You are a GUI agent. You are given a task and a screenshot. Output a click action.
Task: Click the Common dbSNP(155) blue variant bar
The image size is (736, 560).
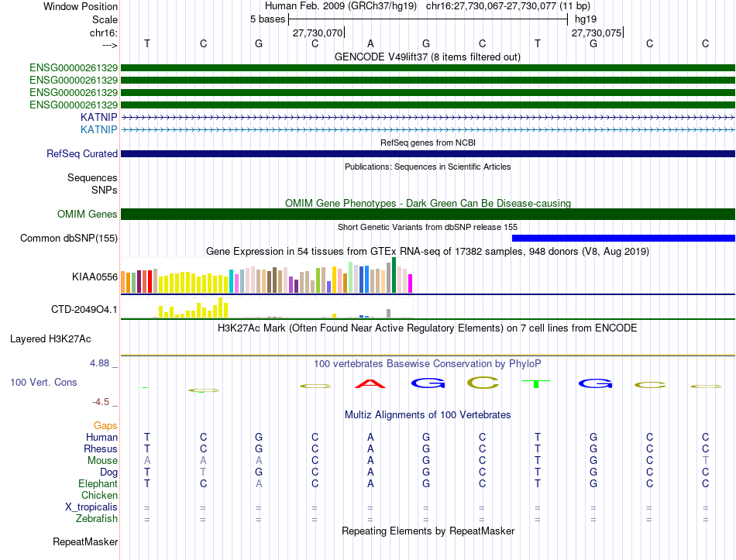coord(624,238)
